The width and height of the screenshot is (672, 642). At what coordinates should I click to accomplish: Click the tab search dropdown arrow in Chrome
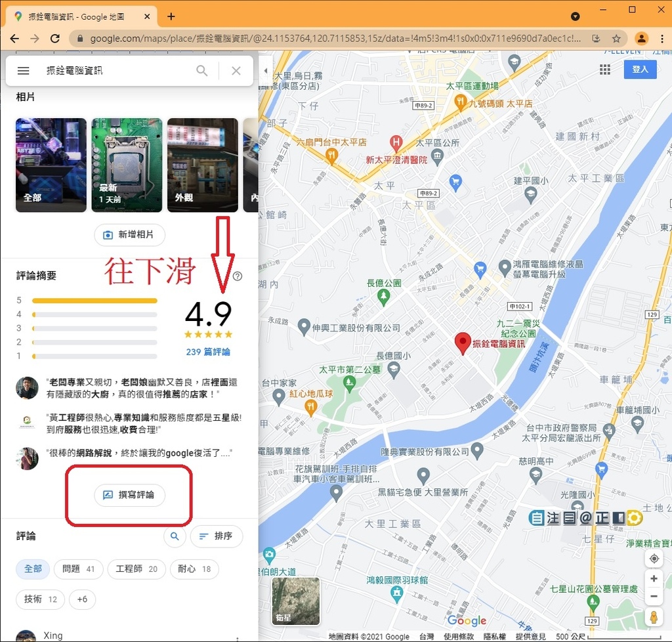click(x=575, y=16)
